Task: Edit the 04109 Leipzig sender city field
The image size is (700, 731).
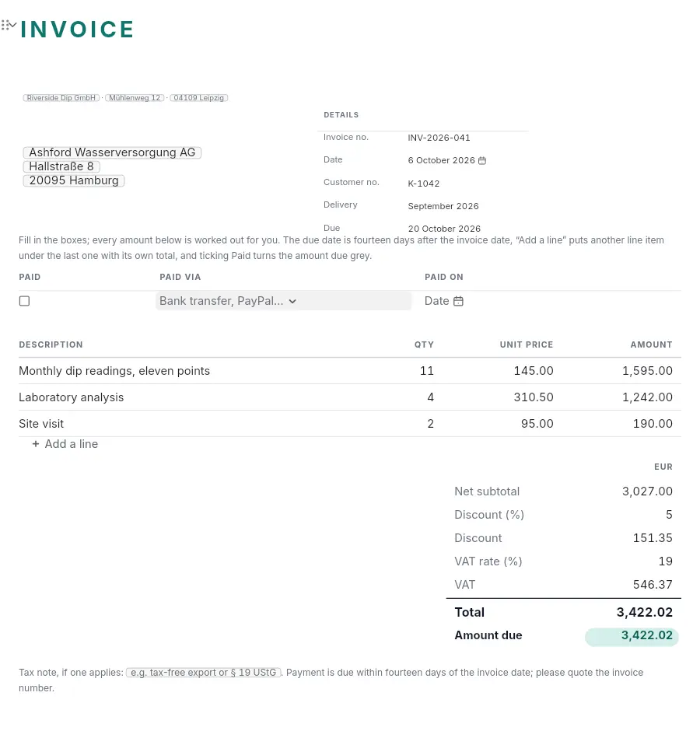Action: [198, 98]
